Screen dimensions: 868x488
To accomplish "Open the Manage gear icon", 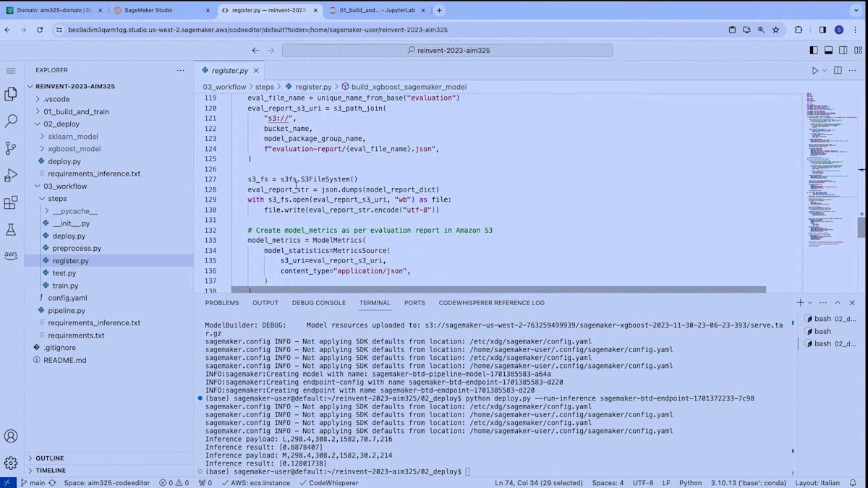I will click(11, 463).
